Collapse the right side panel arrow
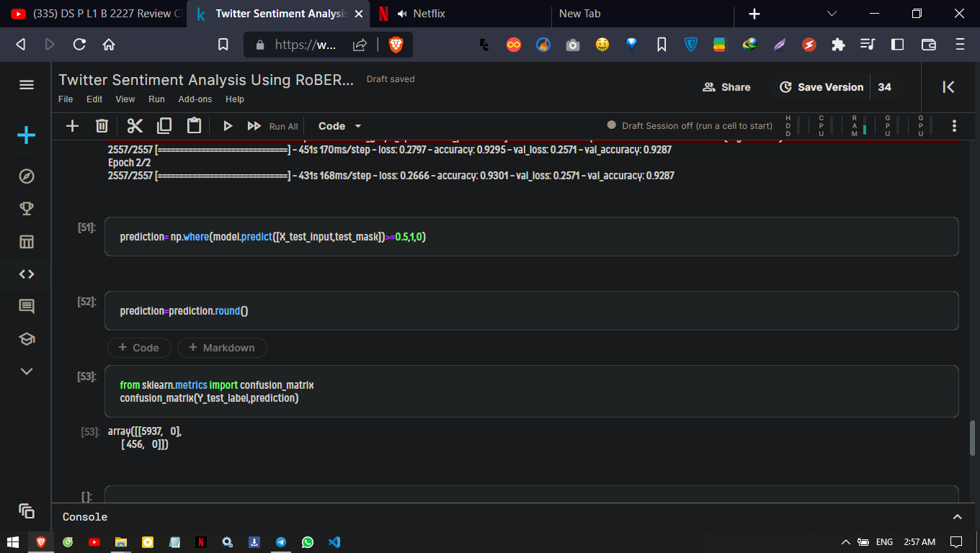Viewport: 980px width, 553px height. [948, 87]
